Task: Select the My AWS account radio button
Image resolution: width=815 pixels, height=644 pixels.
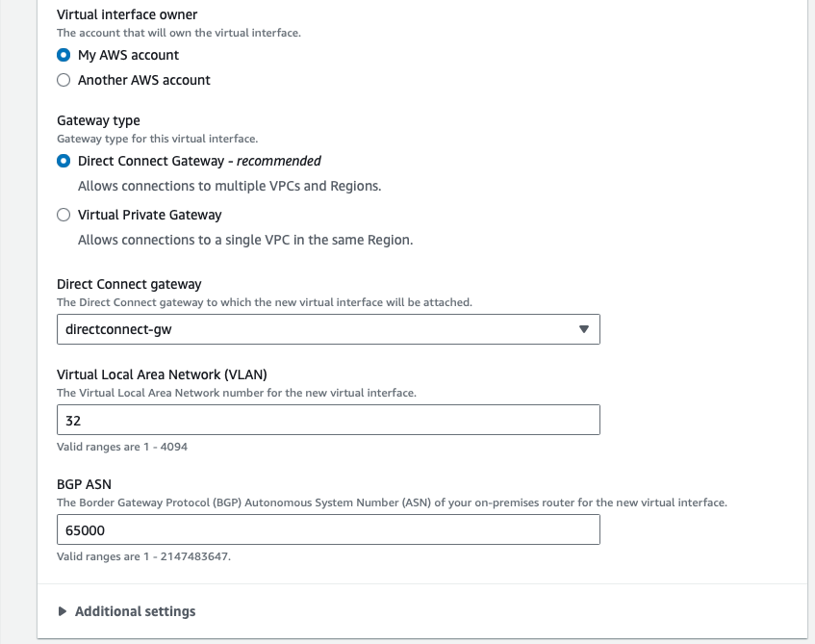Action: [x=64, y=55]
